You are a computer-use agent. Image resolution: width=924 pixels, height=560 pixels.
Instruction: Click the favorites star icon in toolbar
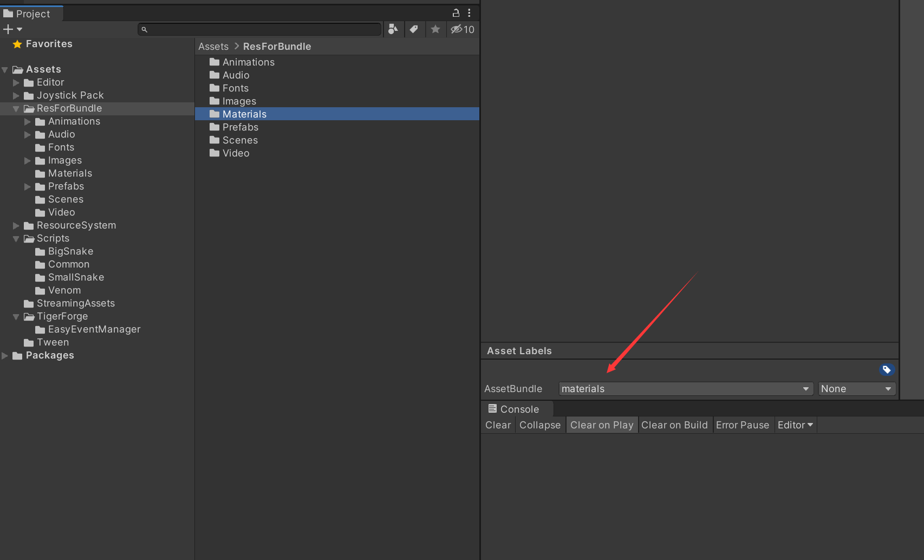(435, 29)
